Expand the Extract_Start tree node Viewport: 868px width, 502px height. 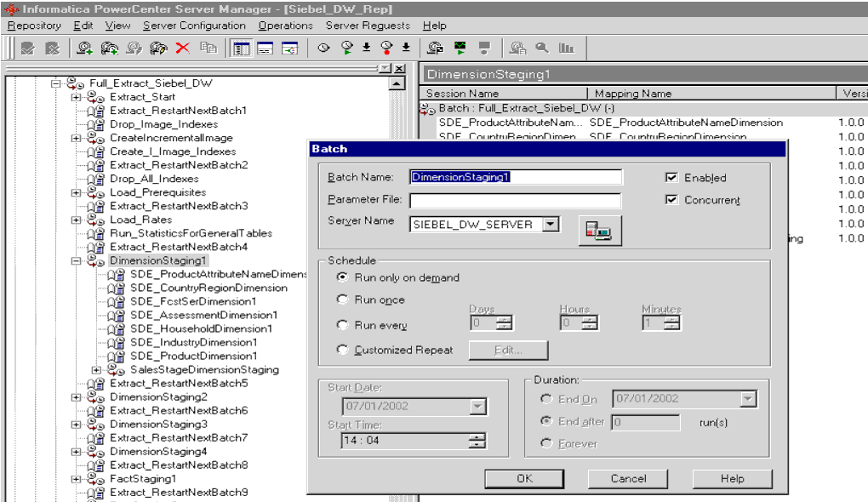[x=76, y=97]
